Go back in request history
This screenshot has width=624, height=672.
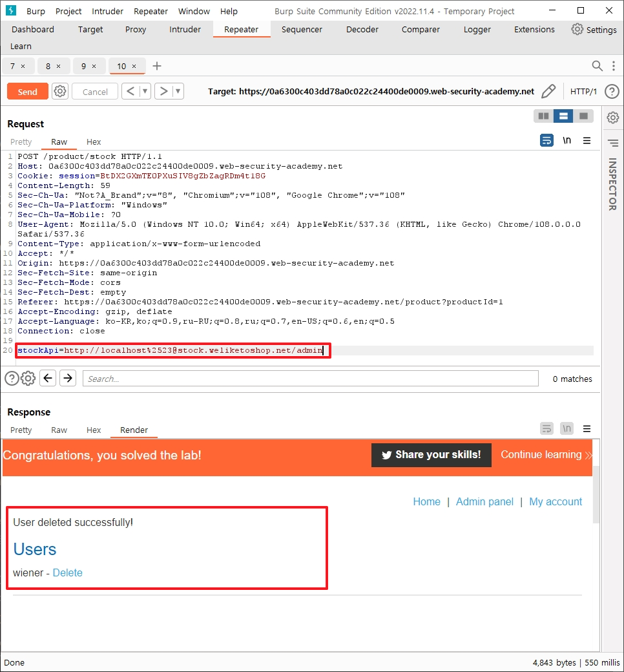[x=130, y=91]
